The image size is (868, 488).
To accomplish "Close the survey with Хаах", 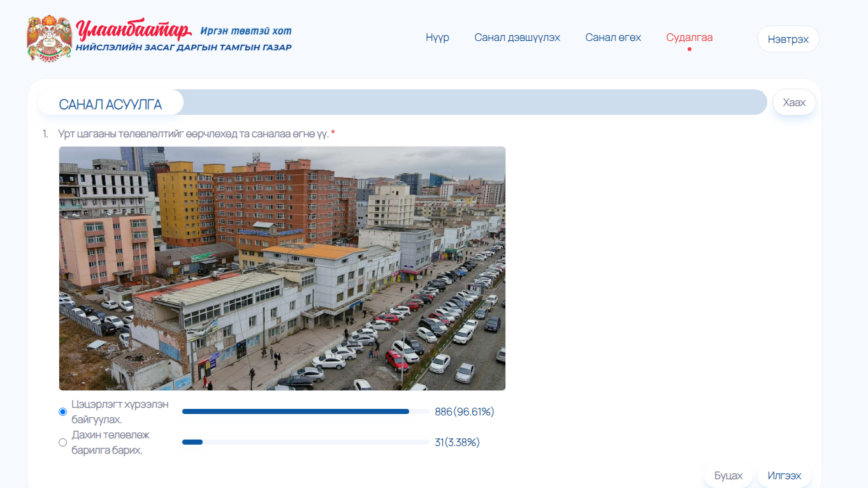I will [793, 103].
